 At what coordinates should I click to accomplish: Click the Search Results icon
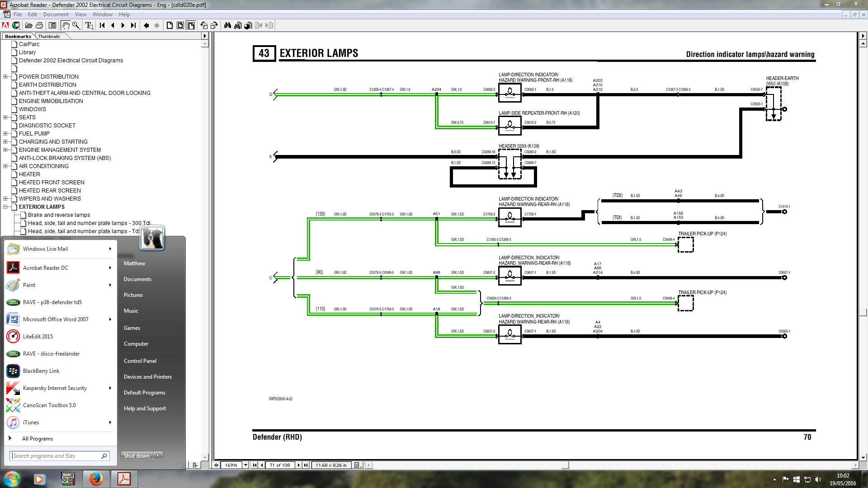[x=248, y=25]
